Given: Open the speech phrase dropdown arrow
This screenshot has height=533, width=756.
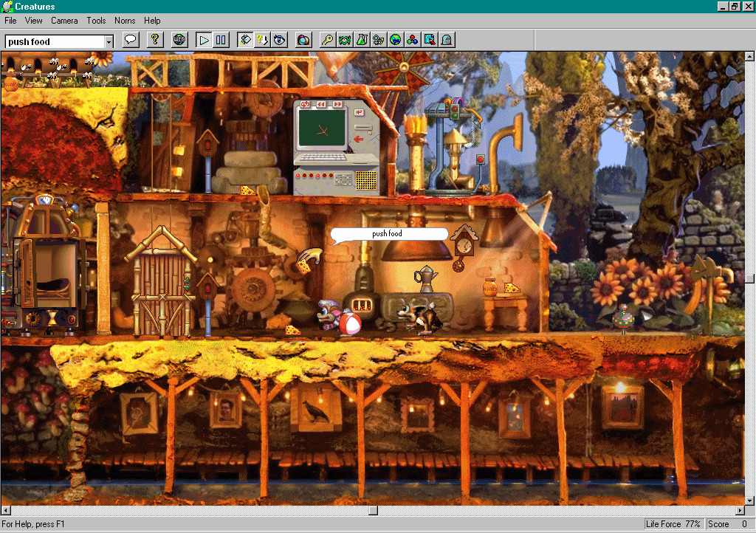Looking at the screenshot, I should (109, 42).
